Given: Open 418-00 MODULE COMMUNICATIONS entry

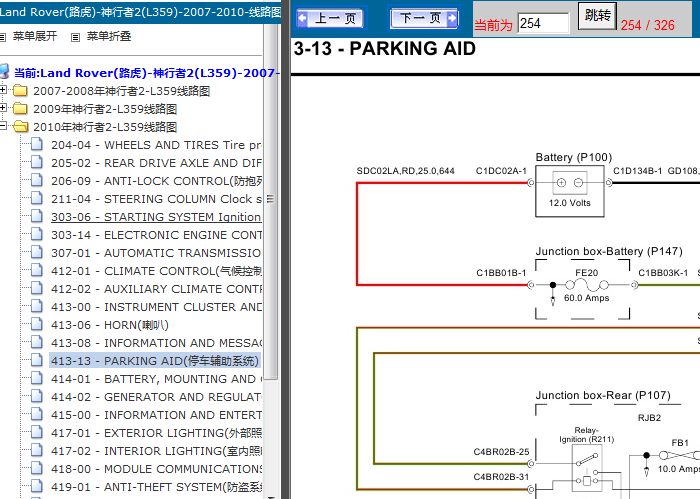Looking at the screenshot, I should 156,469.
